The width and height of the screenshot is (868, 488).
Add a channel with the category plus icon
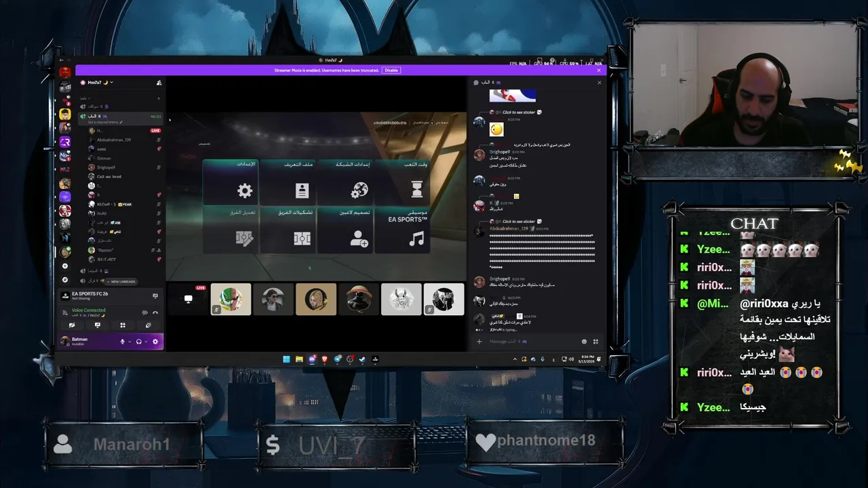[159, 98]
